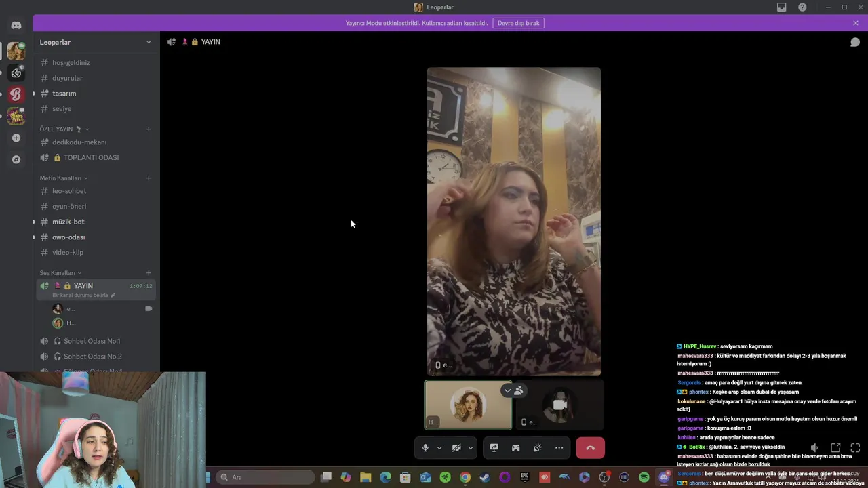Collapse the participant thumbnails with down chevron
Image resolution: width=868 pixels, height=488 pixels.
pos(507,390)
